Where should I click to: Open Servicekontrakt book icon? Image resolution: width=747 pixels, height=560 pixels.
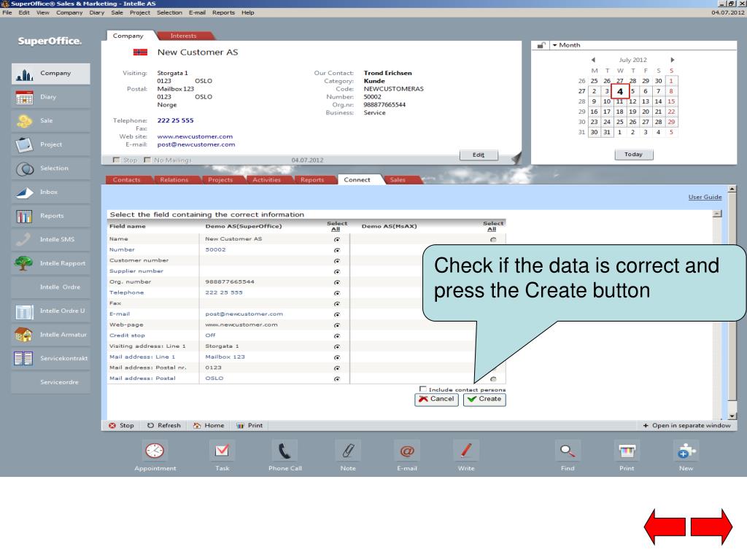click(x=23, y=359)
